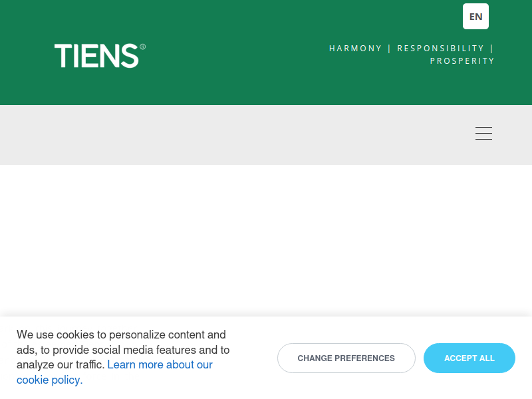Accept all cookies

click(x=469, y=358)
